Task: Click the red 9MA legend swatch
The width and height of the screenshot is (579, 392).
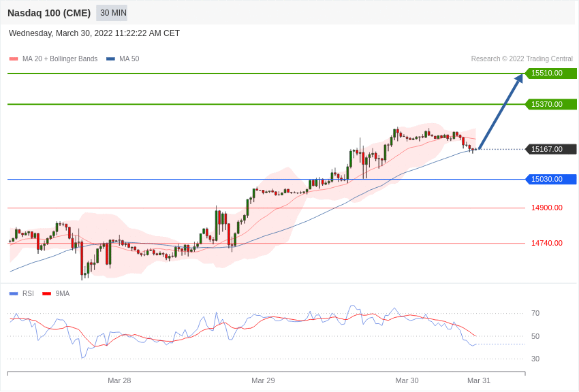Action: (47, 293)
